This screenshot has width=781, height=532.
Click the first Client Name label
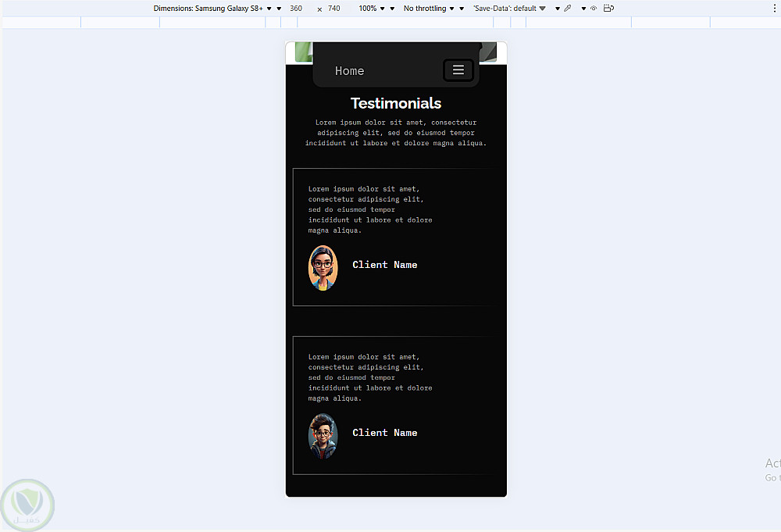point(384,265)
